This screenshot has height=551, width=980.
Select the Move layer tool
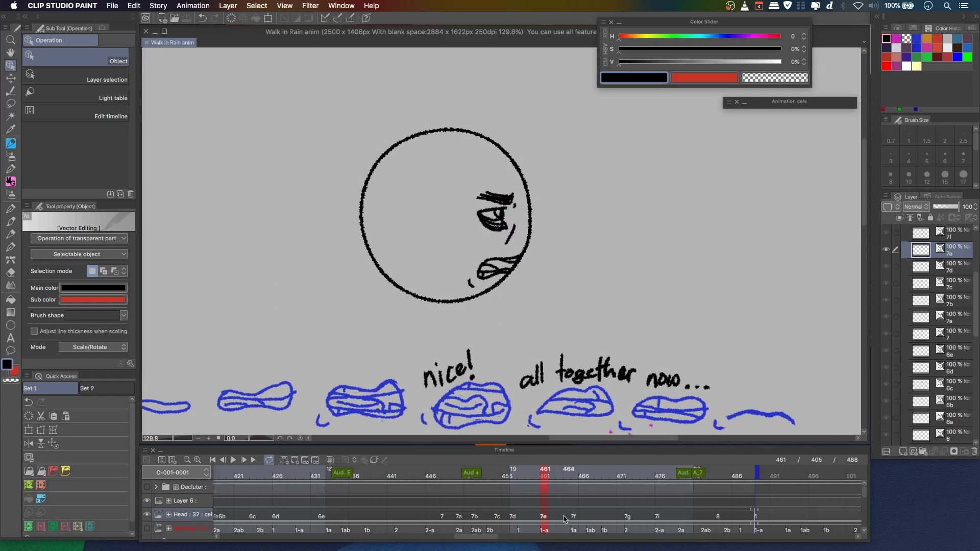click(10, 78)
